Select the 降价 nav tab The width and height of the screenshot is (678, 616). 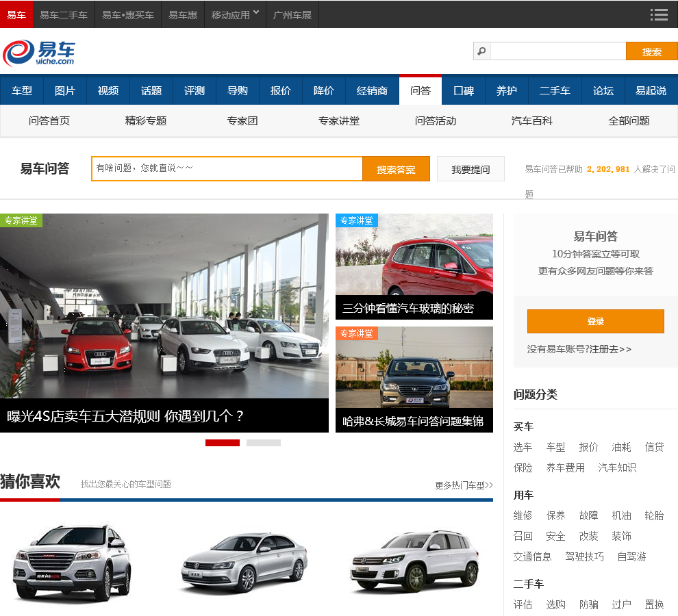324,91
